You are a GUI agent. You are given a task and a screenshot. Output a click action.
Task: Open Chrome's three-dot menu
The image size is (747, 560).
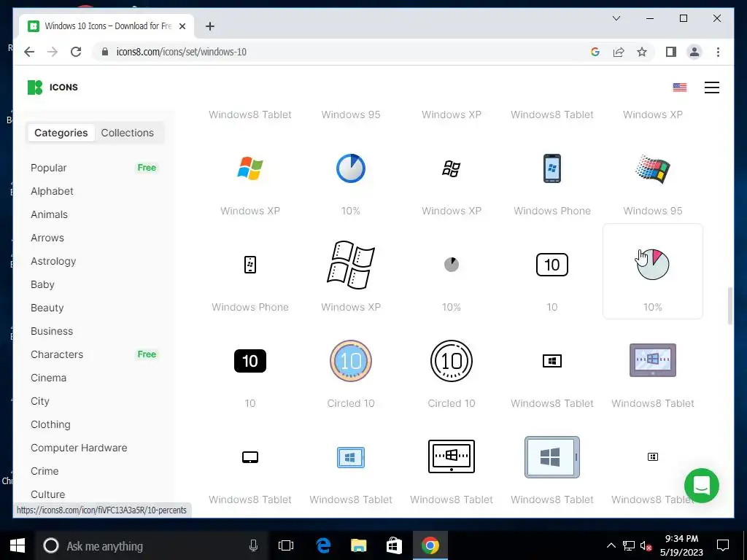[718, 52]
